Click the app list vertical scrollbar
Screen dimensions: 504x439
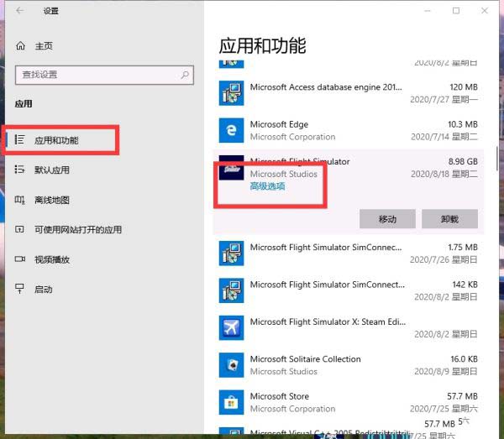497,159
